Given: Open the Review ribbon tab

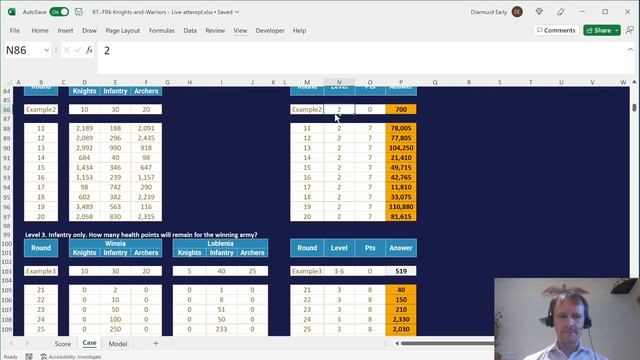Looking at the screenshot, I should click(215, 31).
